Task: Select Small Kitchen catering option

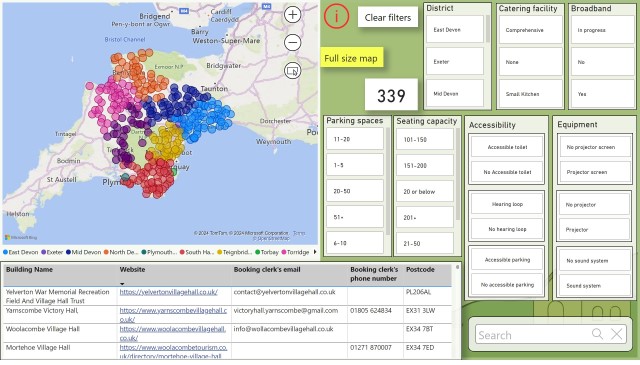Action: pyautogui.click(x=530, y=94)
